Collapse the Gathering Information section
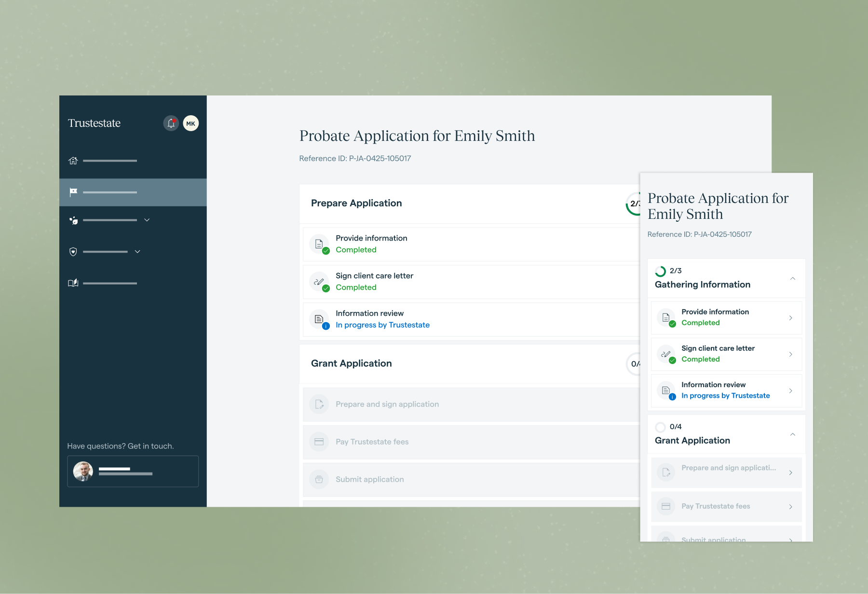868x594 pixels. (x=792, y=279)
